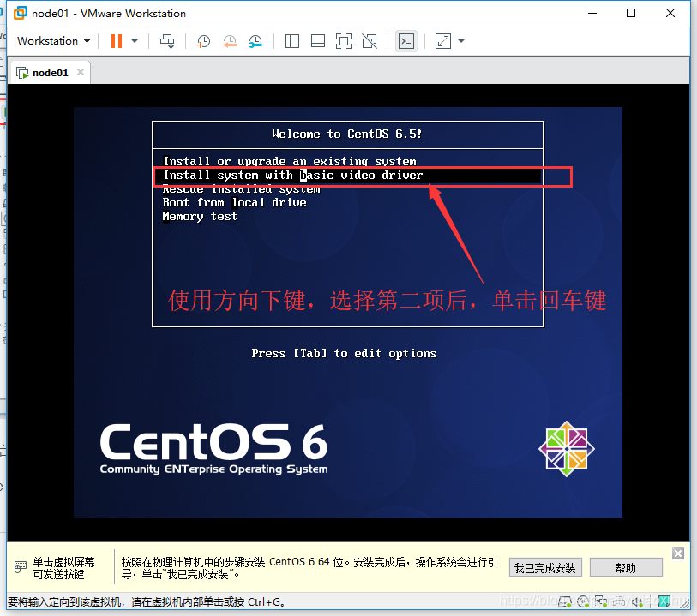Click Send Ctrl+Alt+Del toolbar icon
The width and height of the screenshot is (697, 616).
167,41
